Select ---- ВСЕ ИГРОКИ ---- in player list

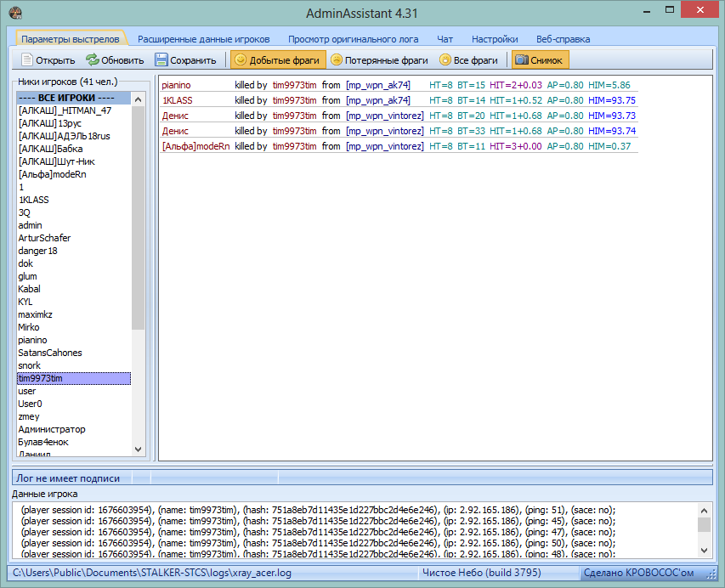74,98
